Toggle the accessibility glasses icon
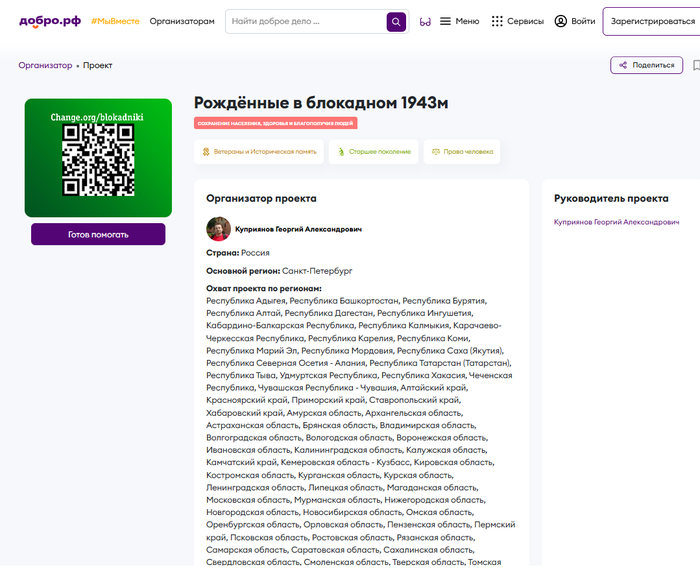 pos(425,21)
